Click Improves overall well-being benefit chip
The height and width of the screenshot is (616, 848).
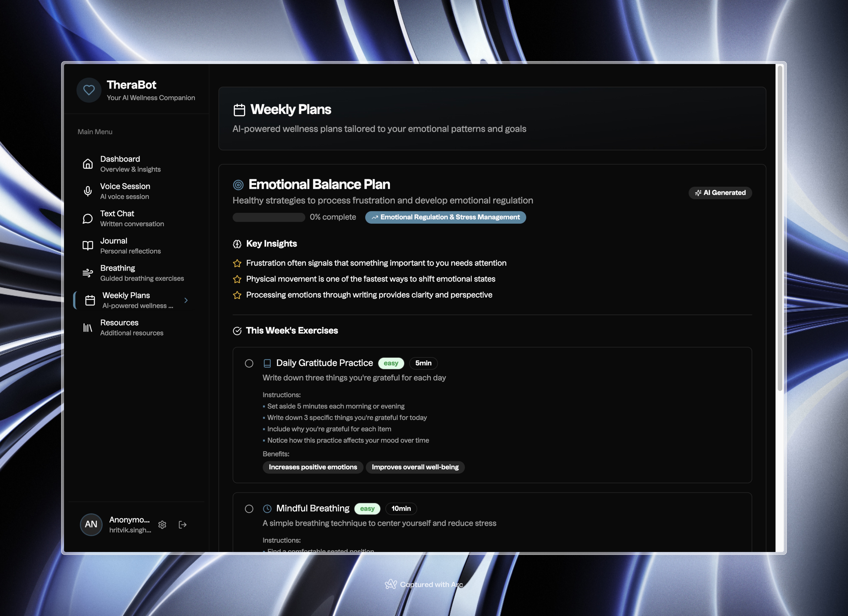[415, 467]
